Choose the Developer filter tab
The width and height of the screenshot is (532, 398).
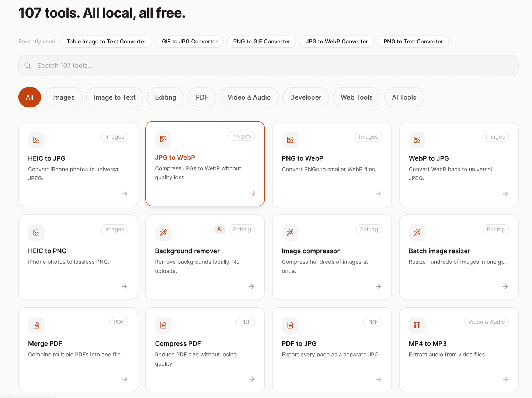click(x=306, y=97)
